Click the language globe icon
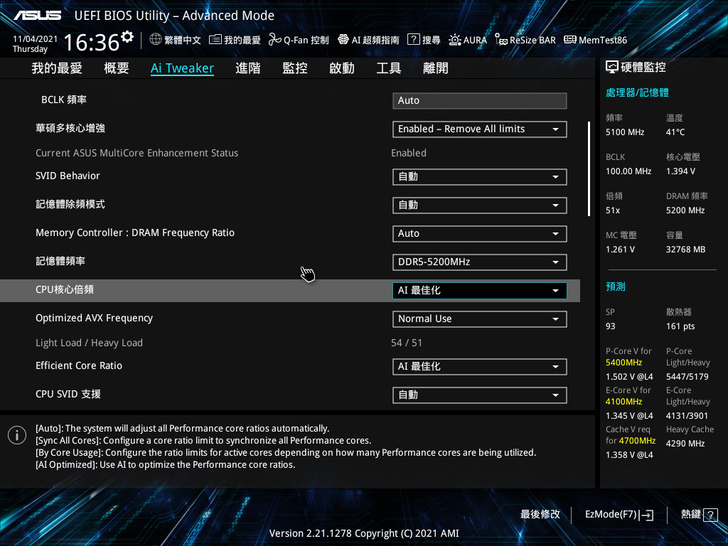728x546 pixels. point(156,39)
